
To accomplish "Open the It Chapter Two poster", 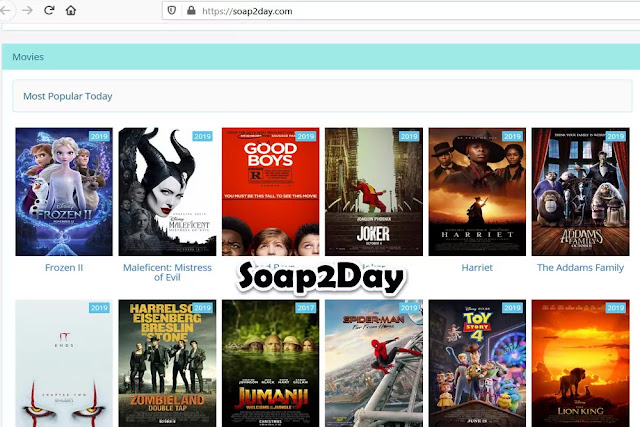I will [64, 363].
